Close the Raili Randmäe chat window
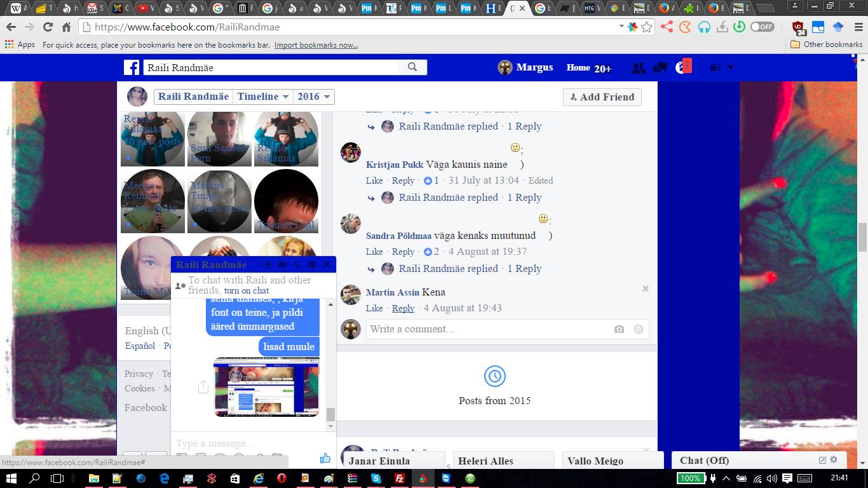Image resolution: width=868 pixels, height=488 pixels. [x=327, y=264]
